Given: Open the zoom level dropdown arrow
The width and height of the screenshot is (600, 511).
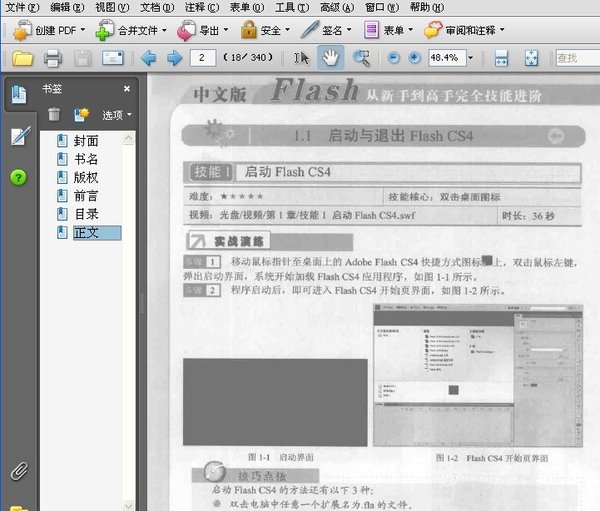Looking at the screenshot, I should pyautogui.click(x=471, y=58).
